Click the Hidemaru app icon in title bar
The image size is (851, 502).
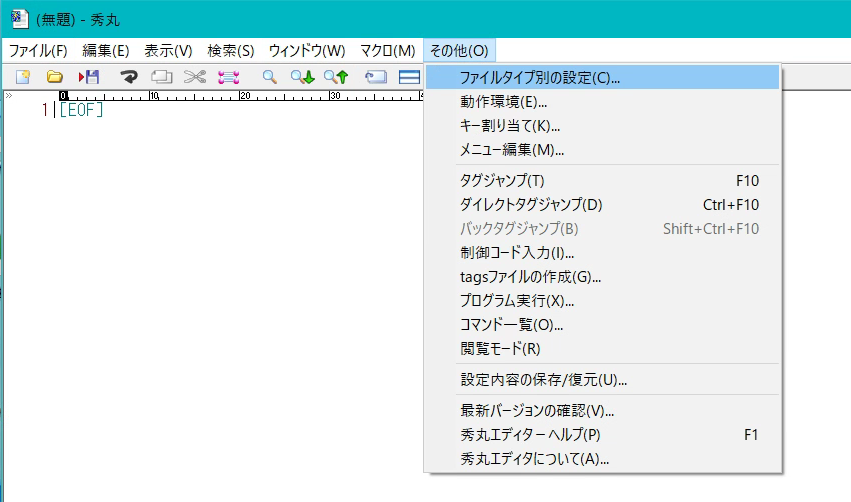20,19
